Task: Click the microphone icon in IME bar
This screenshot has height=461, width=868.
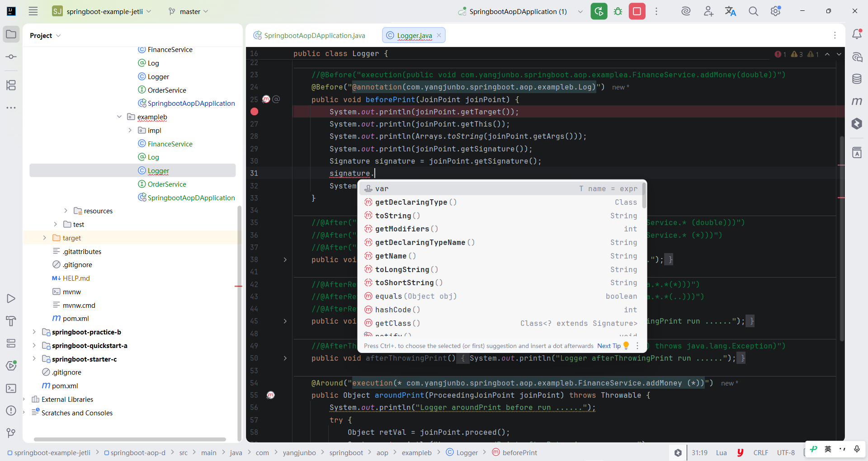Action: point(857,449)
